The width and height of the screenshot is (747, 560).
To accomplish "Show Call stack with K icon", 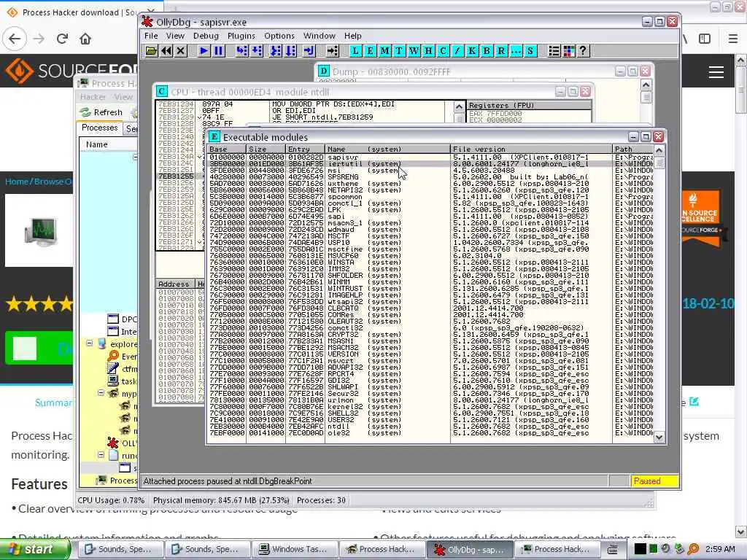I will point(472,51).
